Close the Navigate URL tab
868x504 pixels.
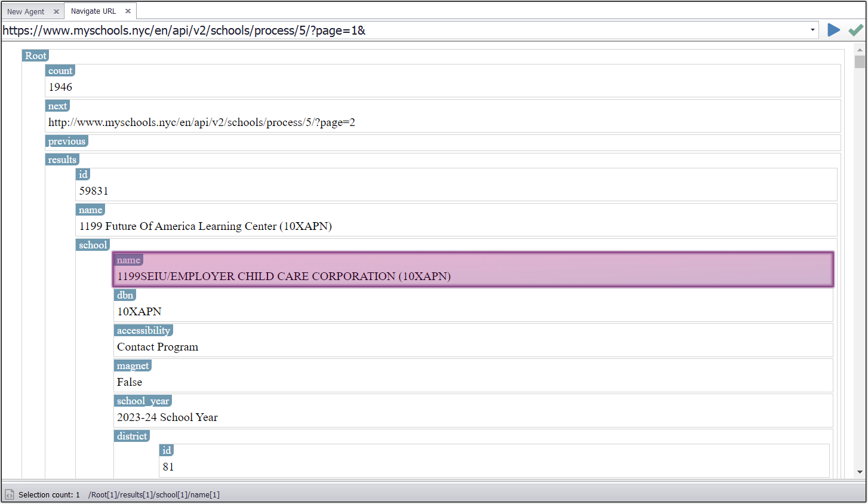click(x=128, y=11)
